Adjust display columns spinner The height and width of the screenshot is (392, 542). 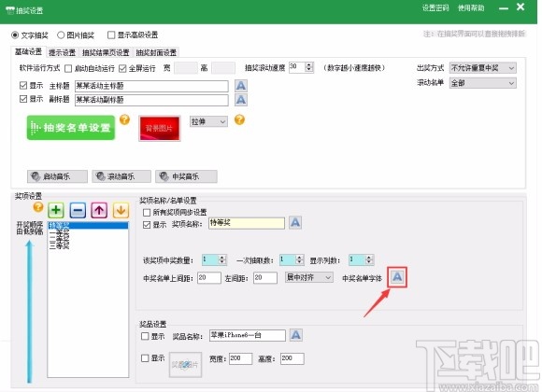(369, 259)
